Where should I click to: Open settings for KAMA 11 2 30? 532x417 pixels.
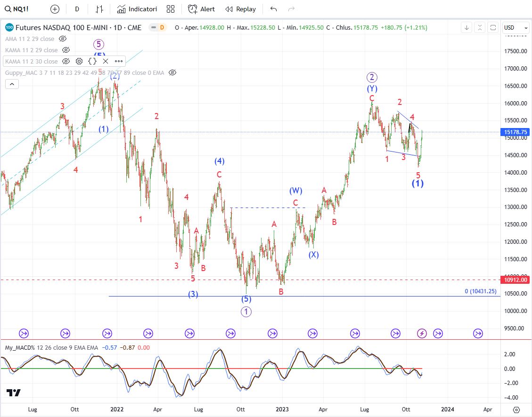pos(79,61)
